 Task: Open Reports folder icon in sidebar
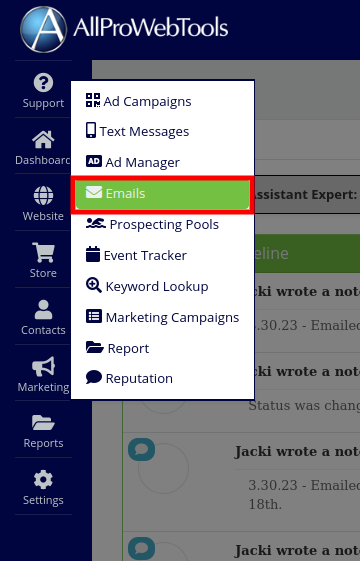43,423
